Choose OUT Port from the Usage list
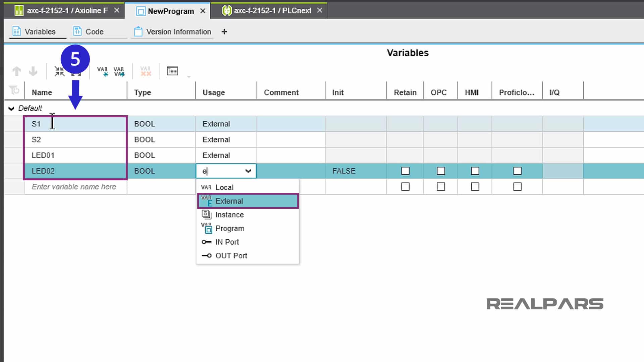Screen dimensions: 644x362 248,256
